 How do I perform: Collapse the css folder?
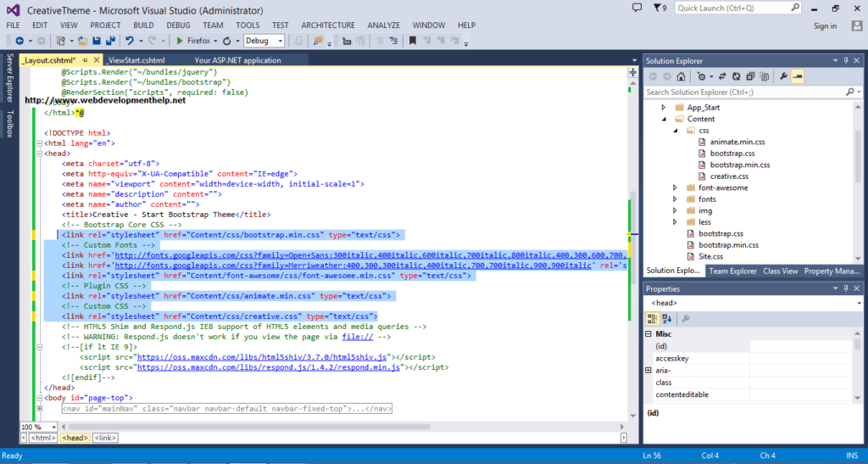676,131
